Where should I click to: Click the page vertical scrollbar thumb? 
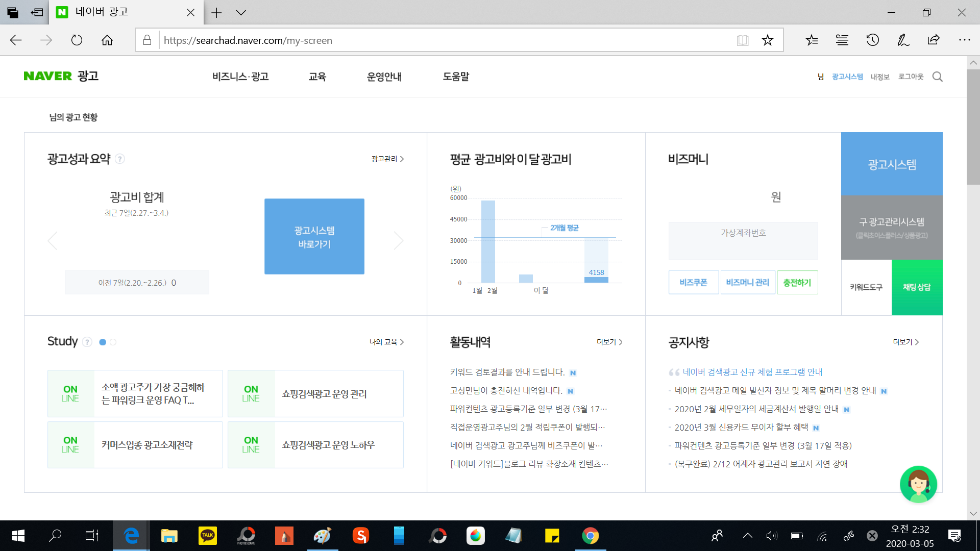[x=973, y=128]
